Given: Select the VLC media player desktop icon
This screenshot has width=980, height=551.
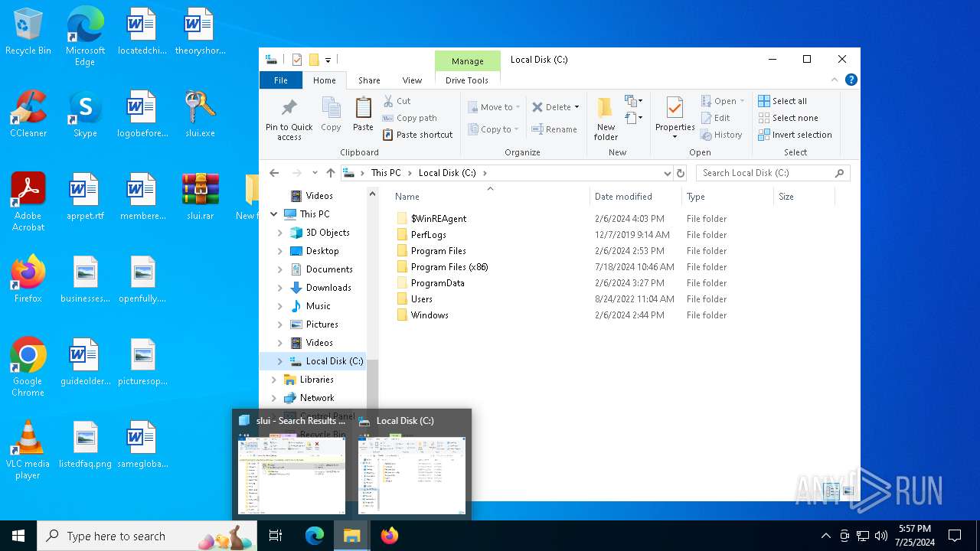Looking at the screenshot, I should point(28,450).
